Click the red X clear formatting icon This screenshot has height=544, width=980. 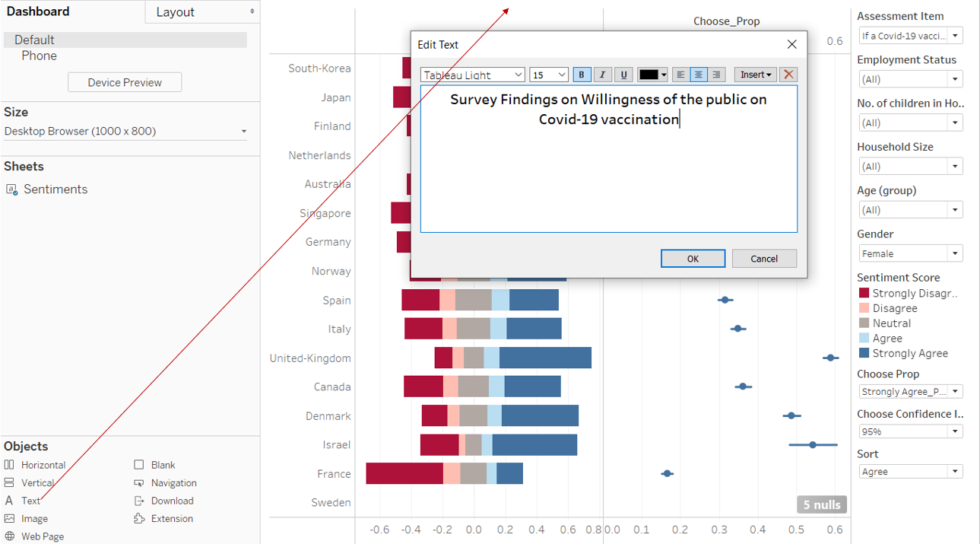[788, 75]
